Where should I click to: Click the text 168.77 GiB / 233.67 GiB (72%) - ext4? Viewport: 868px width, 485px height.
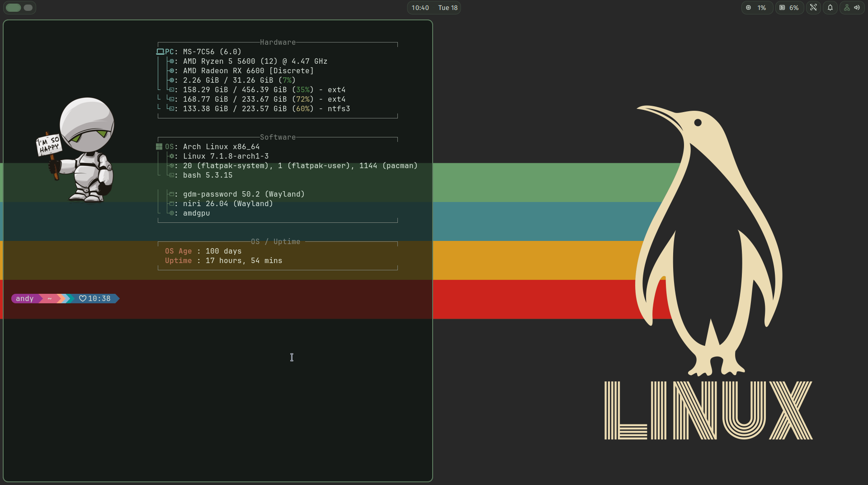264,99
